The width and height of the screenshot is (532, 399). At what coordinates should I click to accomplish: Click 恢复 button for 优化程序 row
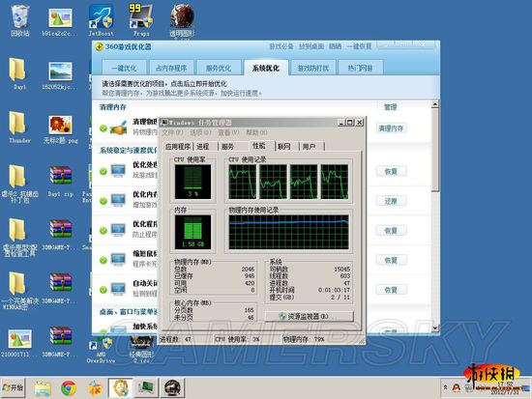(391, 231)
